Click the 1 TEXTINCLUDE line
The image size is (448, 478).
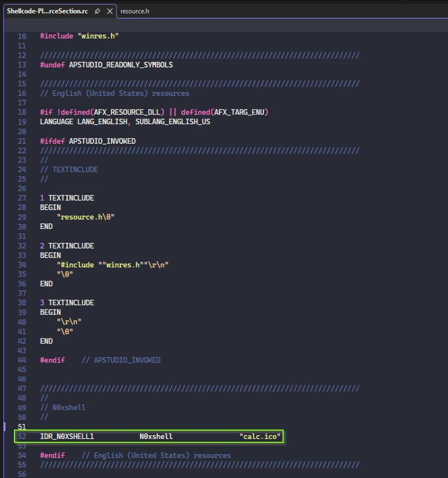click(x=67, y=198)
